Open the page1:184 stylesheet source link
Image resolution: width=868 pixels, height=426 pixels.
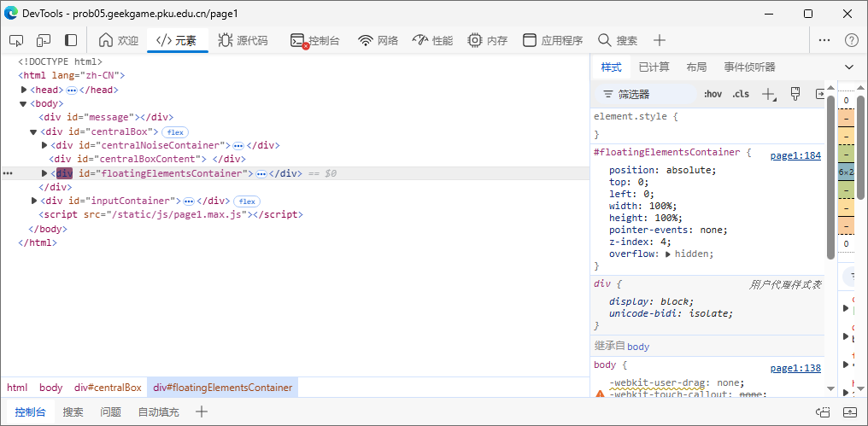coord(795,155)
